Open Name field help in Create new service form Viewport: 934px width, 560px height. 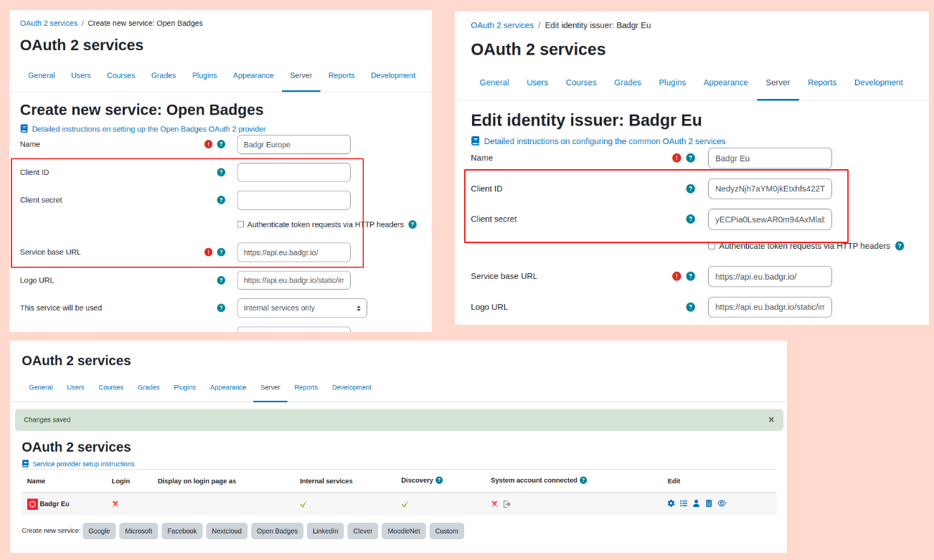point(221,144)
